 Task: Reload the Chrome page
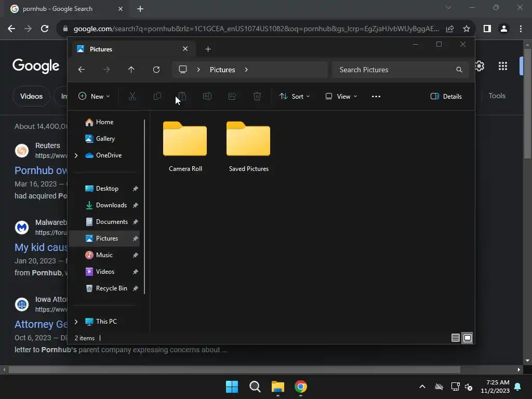[x=45, y=29]
